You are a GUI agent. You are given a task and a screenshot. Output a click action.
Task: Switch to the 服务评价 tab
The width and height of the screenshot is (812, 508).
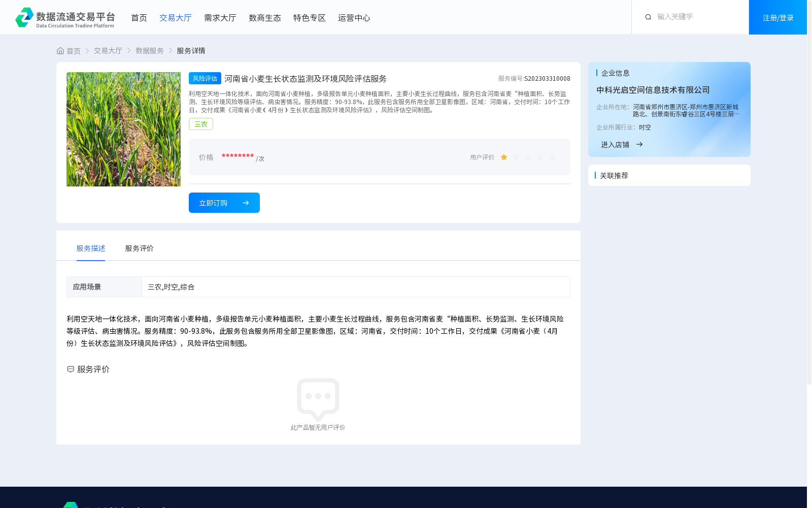point(140,248)
